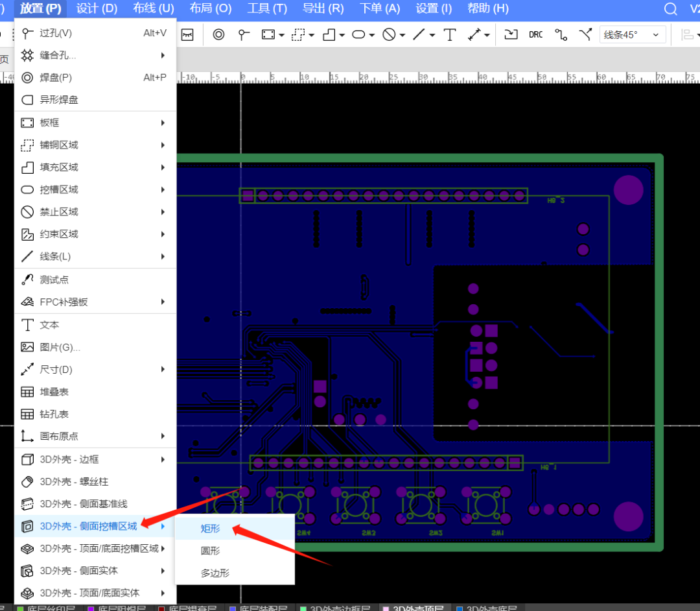This screenshot has height=611, width=700.
Task: Open the 布局(O) menu
Action: 211,8
